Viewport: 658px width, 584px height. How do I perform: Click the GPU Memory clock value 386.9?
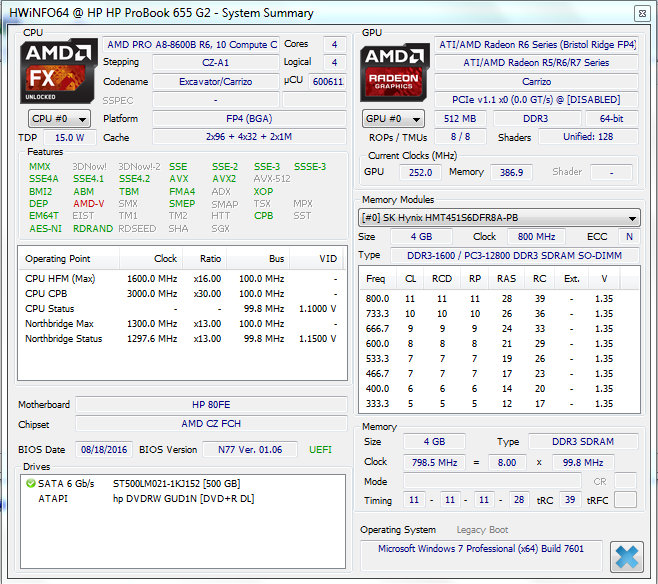pyautogui.click(x=511, y=172)
